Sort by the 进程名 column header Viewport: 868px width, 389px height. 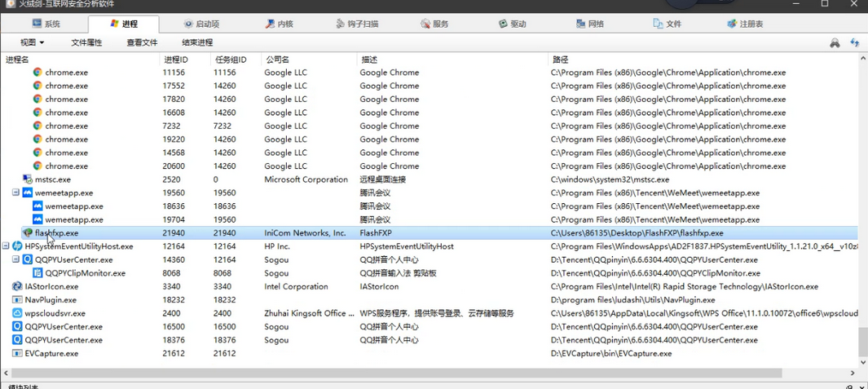(x=80, y=60)
